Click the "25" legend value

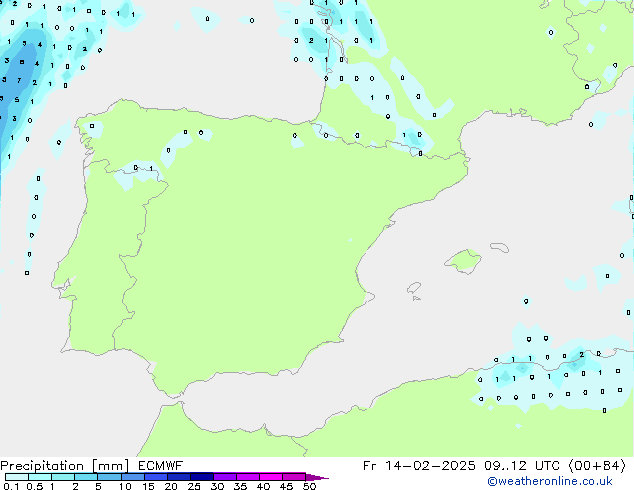(x=194, y=486)
